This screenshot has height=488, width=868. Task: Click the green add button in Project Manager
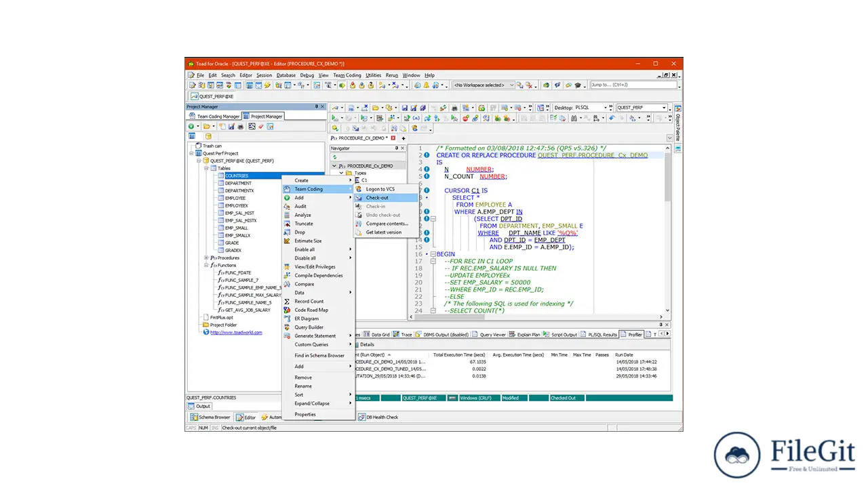[x=191, y=126]
